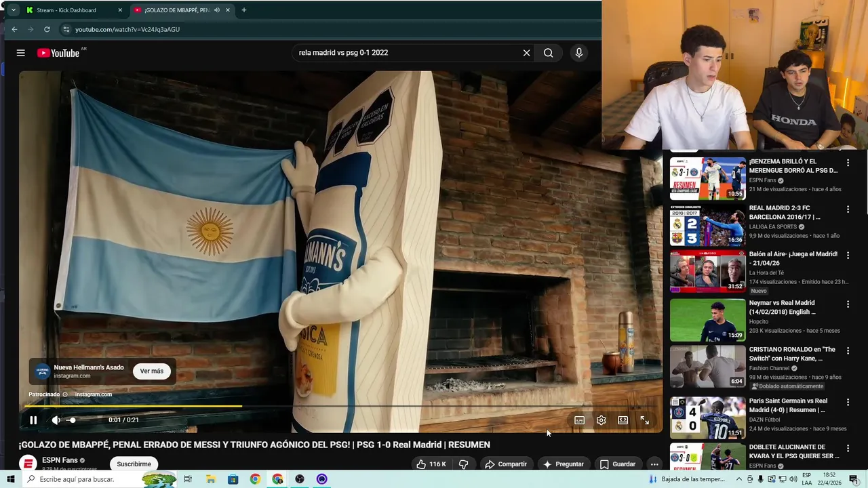Enter full screen mode

pos(644,420)
